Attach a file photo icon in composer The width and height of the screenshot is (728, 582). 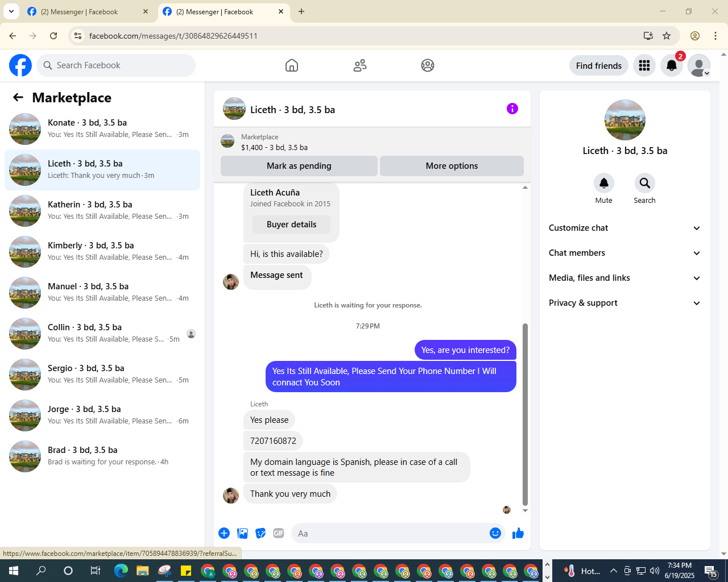(243, 533)
